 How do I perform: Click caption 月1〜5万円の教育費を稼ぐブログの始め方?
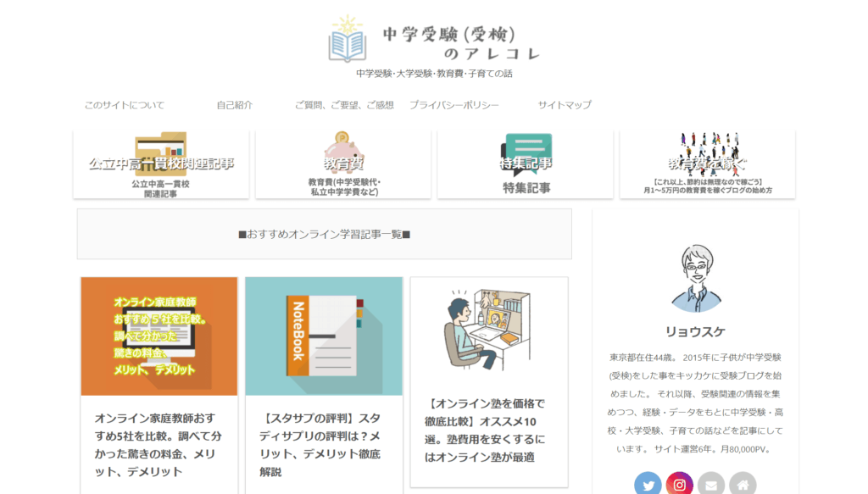click(708, 191)
